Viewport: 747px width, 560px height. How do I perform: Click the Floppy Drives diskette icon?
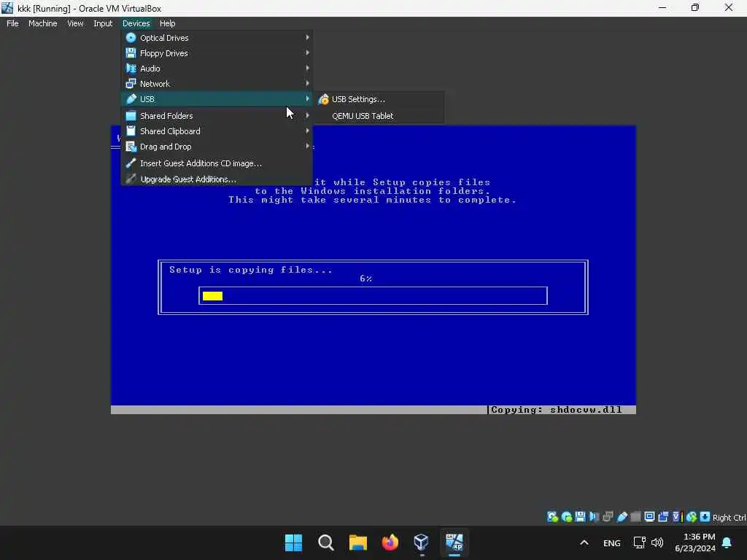coord(131,52)
